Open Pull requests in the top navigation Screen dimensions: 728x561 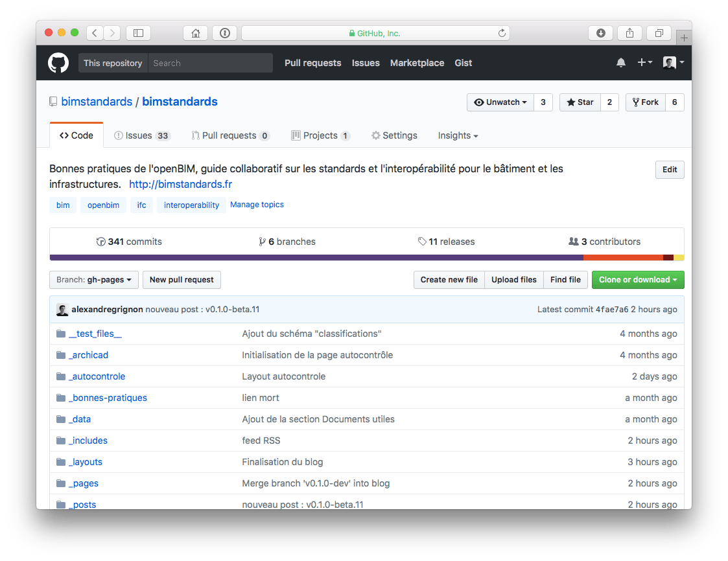pos(313,63)
